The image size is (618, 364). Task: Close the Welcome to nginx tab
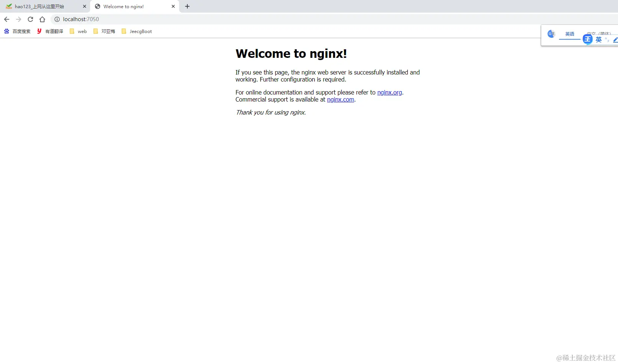coord(173,6)
